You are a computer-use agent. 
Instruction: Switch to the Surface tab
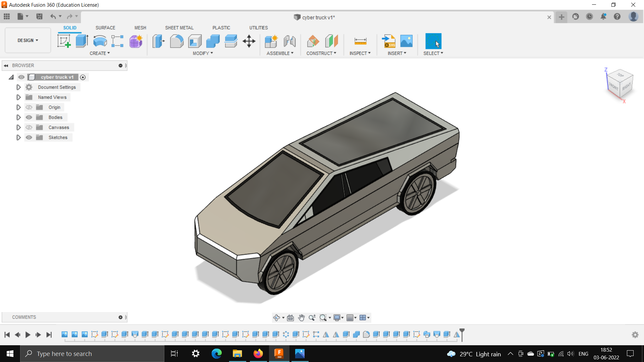[105, 27]
